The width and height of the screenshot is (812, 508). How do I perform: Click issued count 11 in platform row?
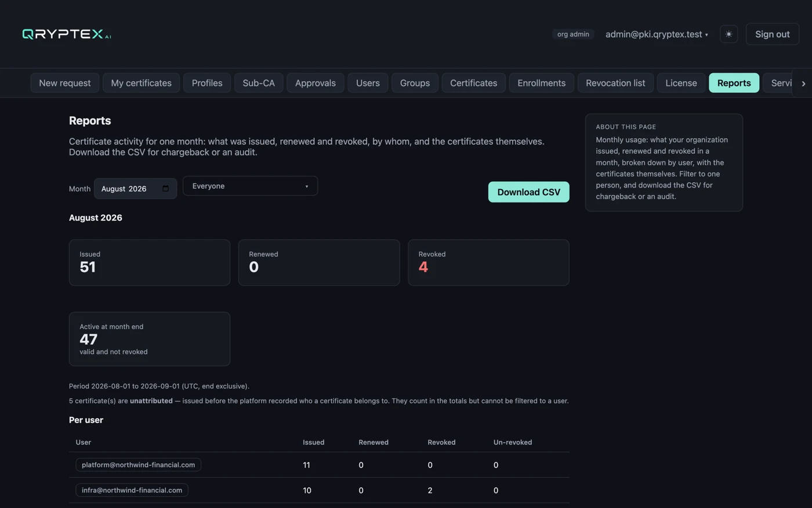click(x=306, y=465)
